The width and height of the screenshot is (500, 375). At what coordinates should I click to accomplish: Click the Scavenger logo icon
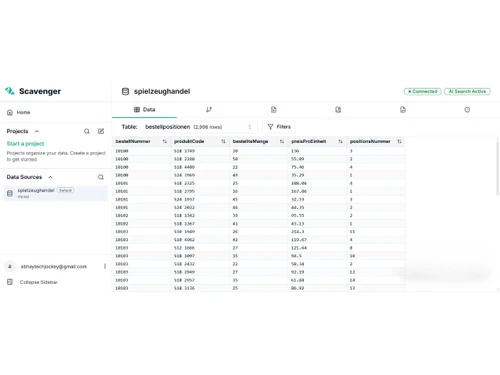(10, 91)
